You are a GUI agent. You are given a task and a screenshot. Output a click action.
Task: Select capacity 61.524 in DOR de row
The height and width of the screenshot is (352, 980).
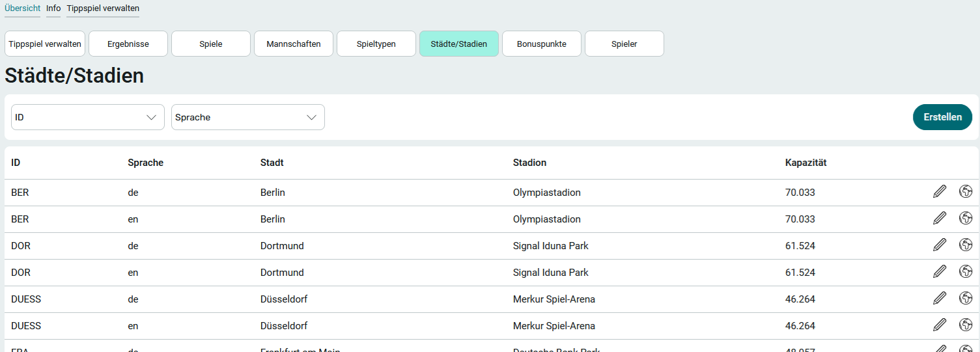800,246
